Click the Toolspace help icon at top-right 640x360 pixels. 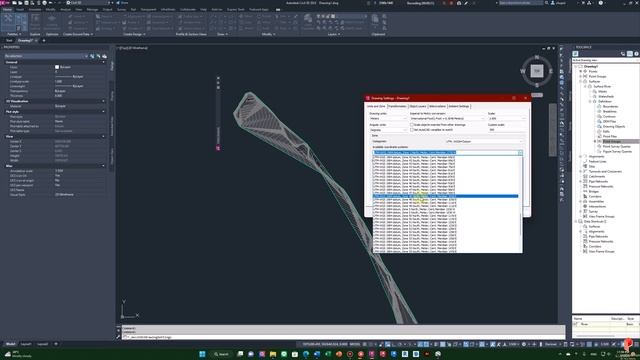point(636,53)
